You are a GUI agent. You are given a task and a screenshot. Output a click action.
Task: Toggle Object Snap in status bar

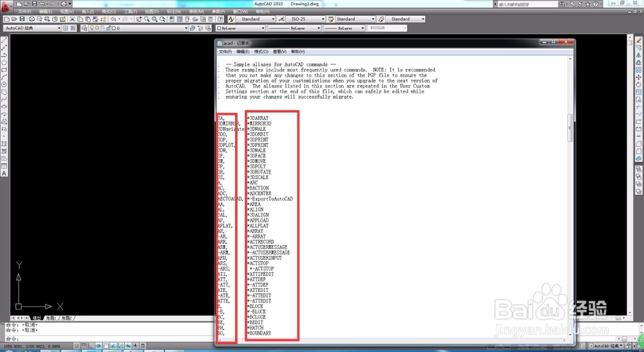[x=106, y=346]
